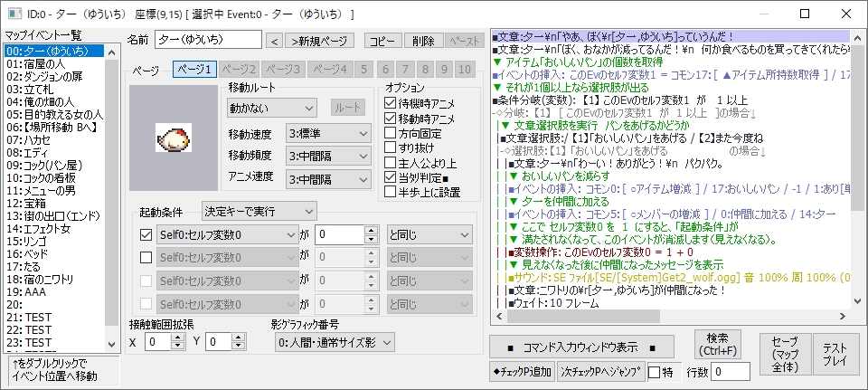The width and height of the screenshot is (868, 390).
Task: Click ◆チェックP追加 button
Action: [522, 372]
